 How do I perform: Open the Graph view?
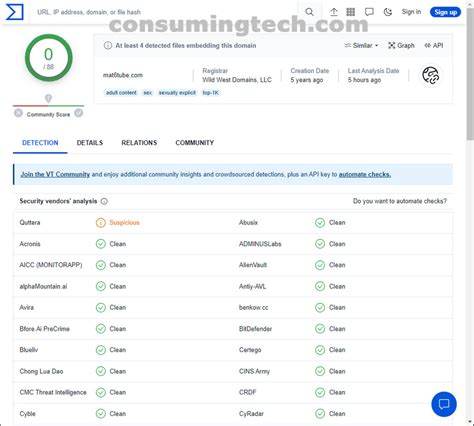402,45
